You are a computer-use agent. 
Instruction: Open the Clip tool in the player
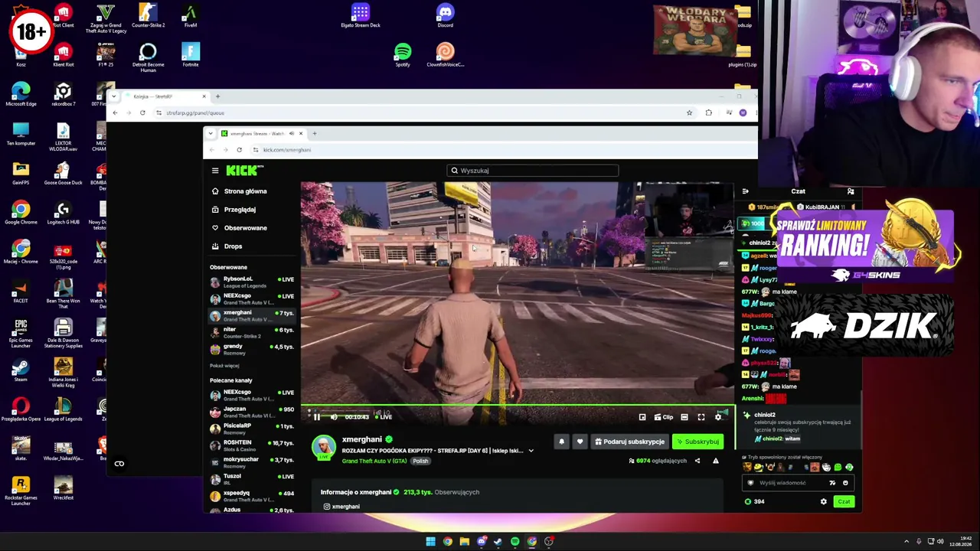point(663,417)
